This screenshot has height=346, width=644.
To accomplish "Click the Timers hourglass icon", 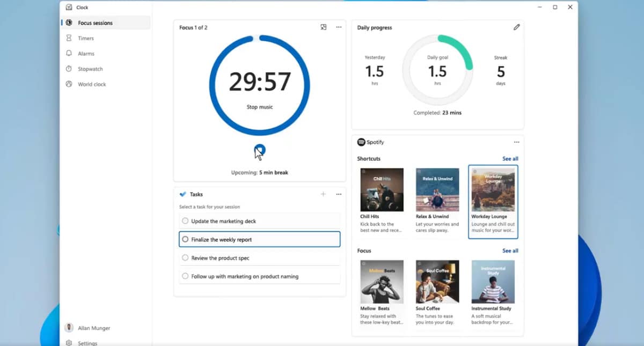I will [x=69, y=38].
